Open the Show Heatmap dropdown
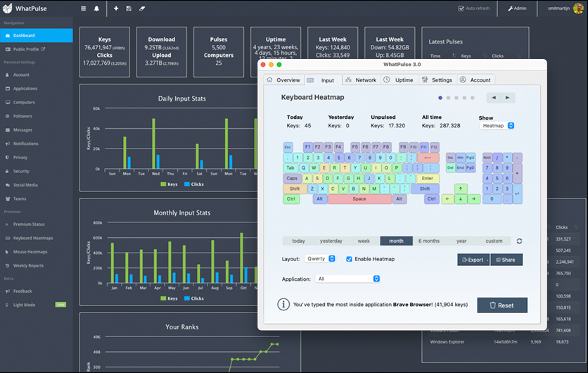The width and height of the screenshot is (588, 373). pos(497,126)
